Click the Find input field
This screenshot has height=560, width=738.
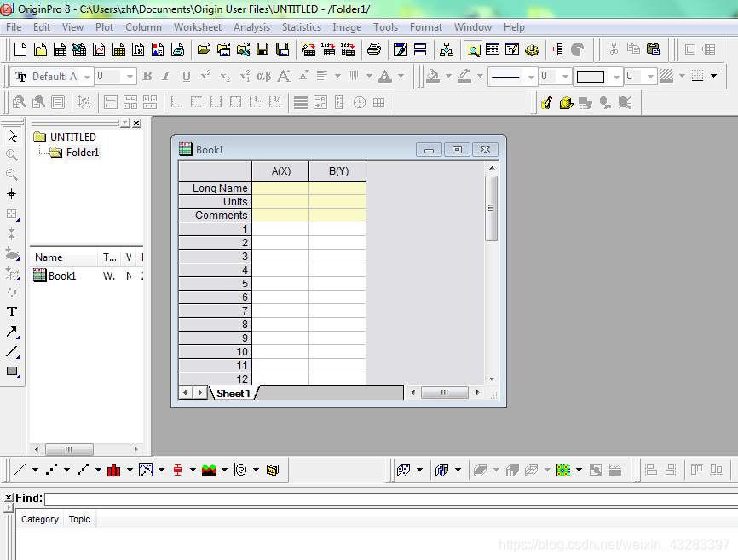(x=391, y=499)
